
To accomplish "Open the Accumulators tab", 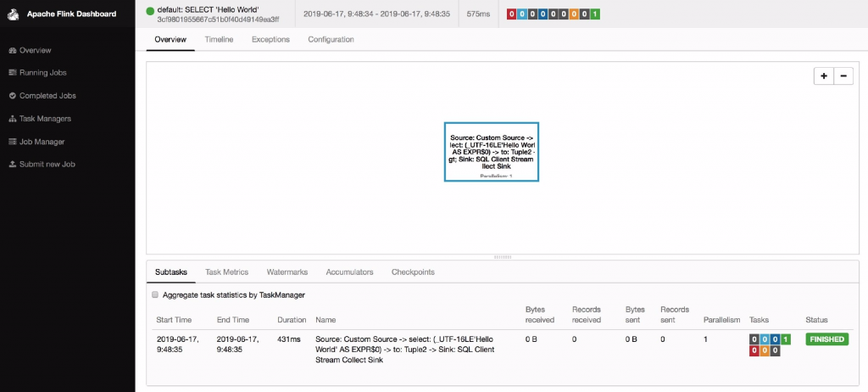I will click(x=349, y=272).
